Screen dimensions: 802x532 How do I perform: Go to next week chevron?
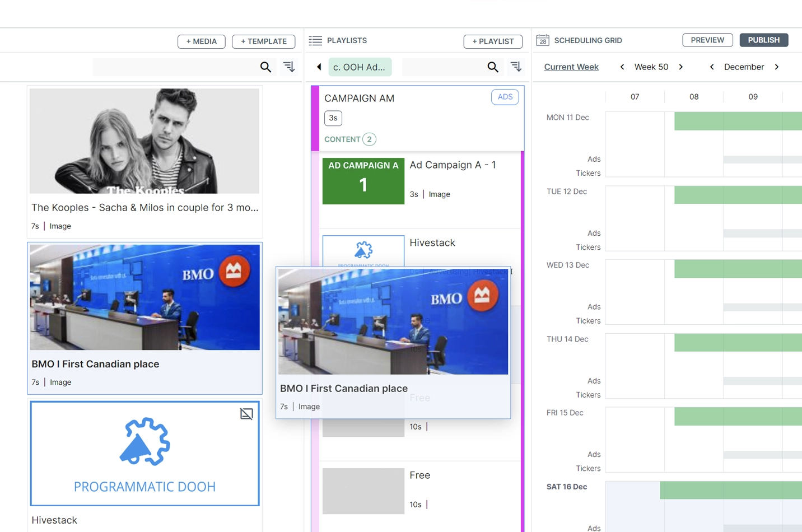(681, 67)
